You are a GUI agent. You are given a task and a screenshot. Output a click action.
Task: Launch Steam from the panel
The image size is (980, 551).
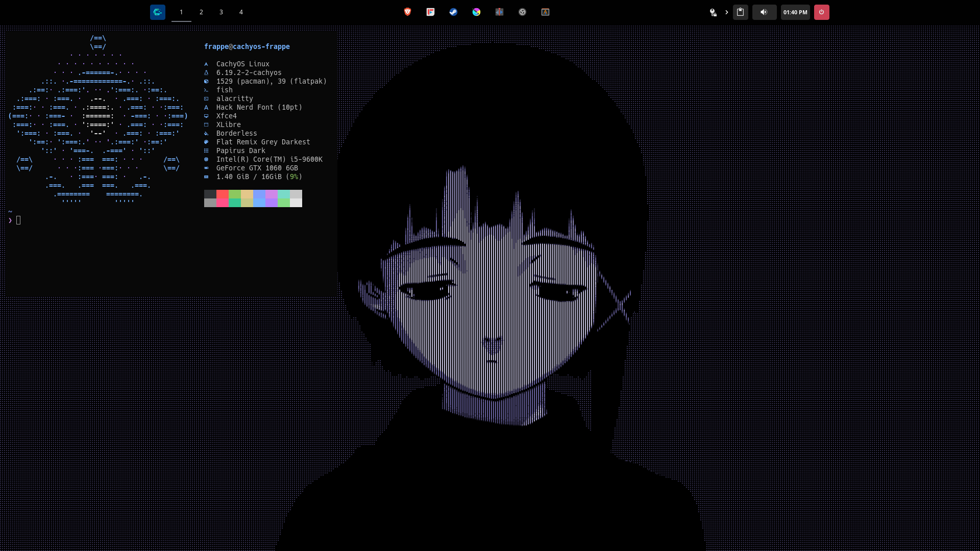[x=453, y=12]
